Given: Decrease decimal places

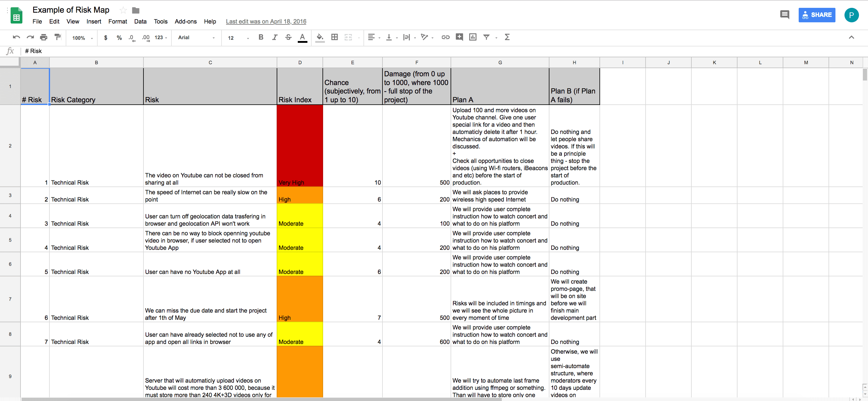Looking at the screenshot, I should click(x=132, y=38).
